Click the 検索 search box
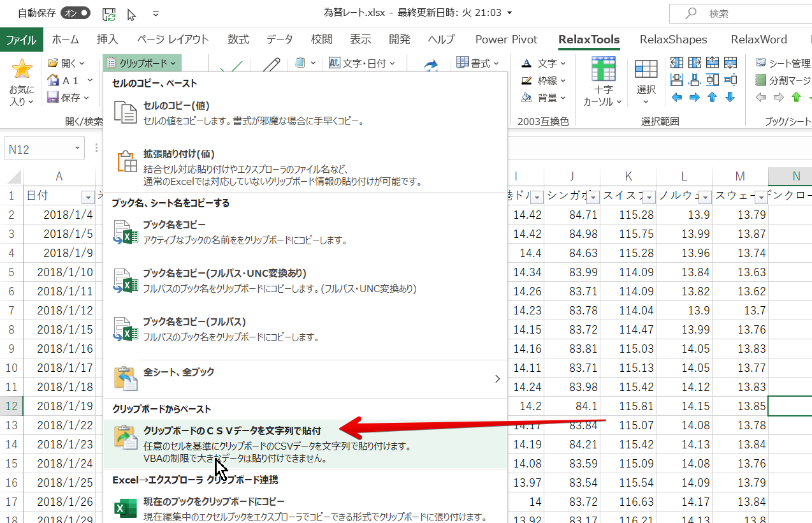 [739, 13]
